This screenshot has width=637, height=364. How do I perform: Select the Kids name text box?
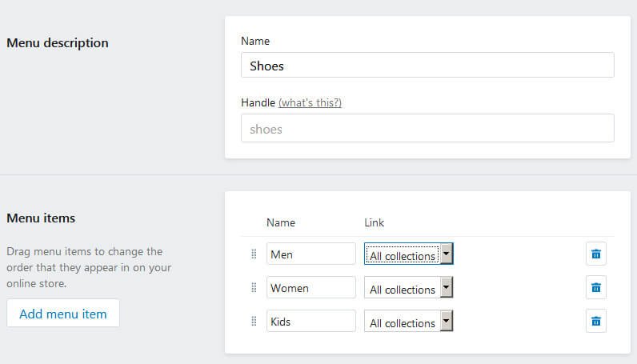pyautogui.click(x=310, y=321)
